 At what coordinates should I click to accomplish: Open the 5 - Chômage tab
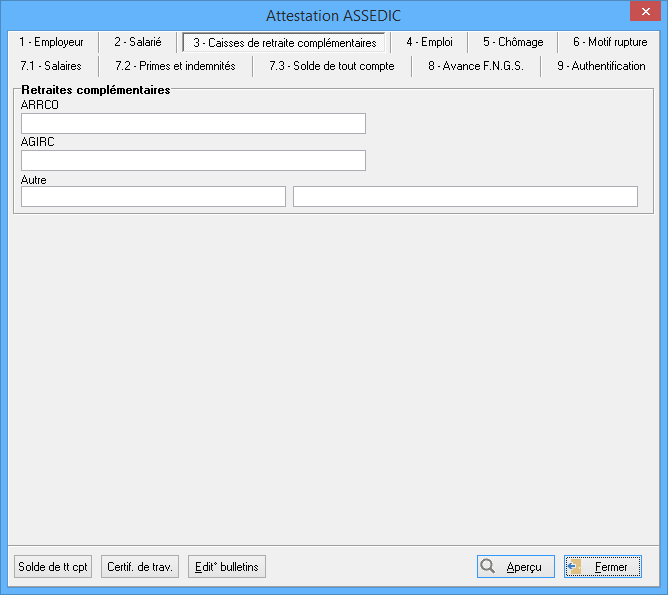coord(513,42)
